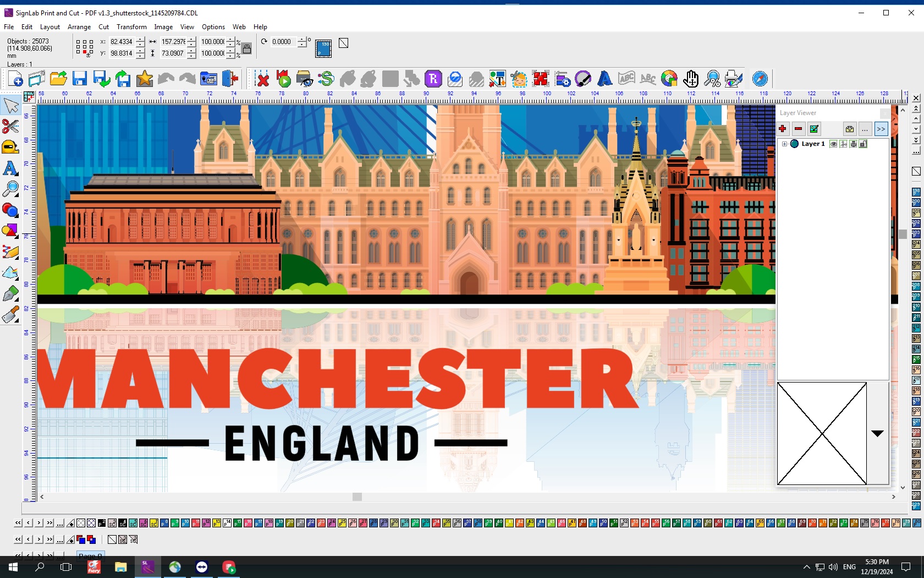Click the ruler origin toggle at ruler corner

click(29, 97)
